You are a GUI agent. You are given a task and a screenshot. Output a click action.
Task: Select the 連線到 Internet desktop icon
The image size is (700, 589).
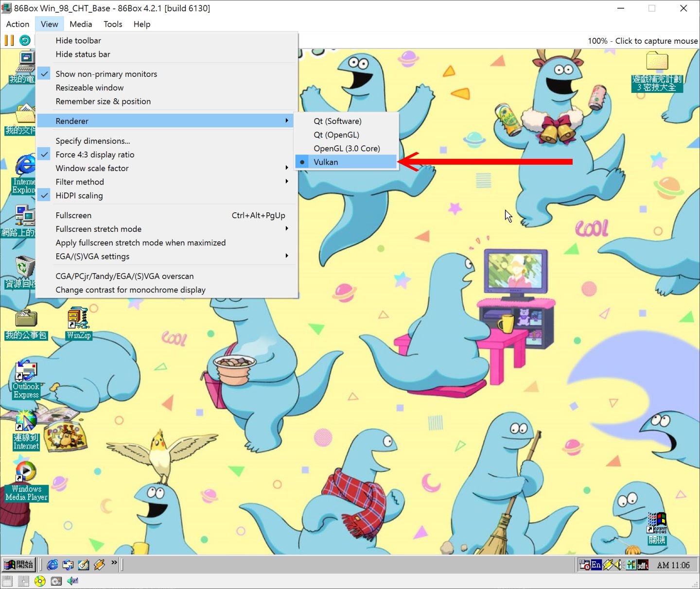(x=26, y=431)
